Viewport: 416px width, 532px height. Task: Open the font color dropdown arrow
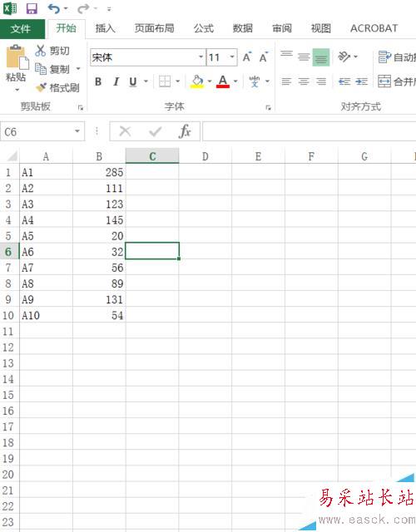click(x=235, y=81)
